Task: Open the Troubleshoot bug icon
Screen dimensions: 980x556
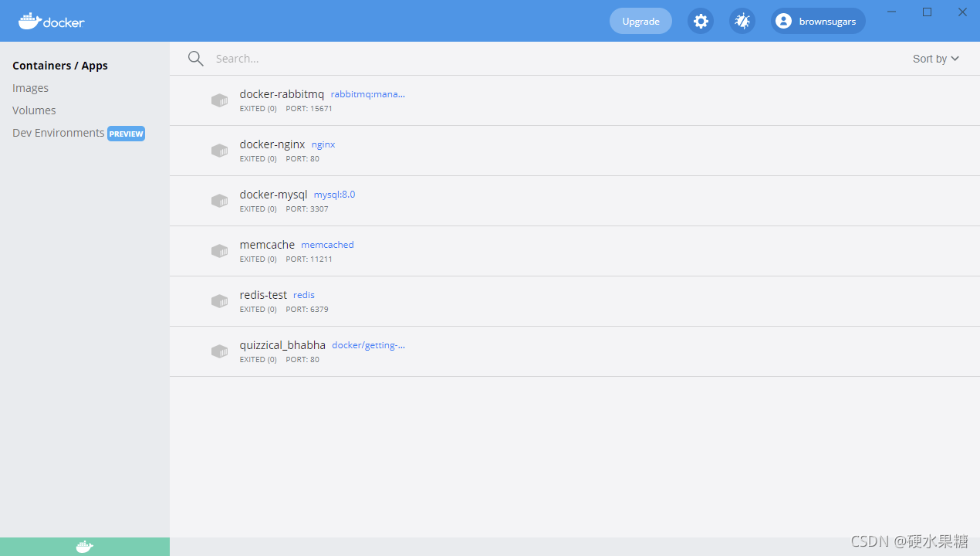Action: [x=742, y=22]
